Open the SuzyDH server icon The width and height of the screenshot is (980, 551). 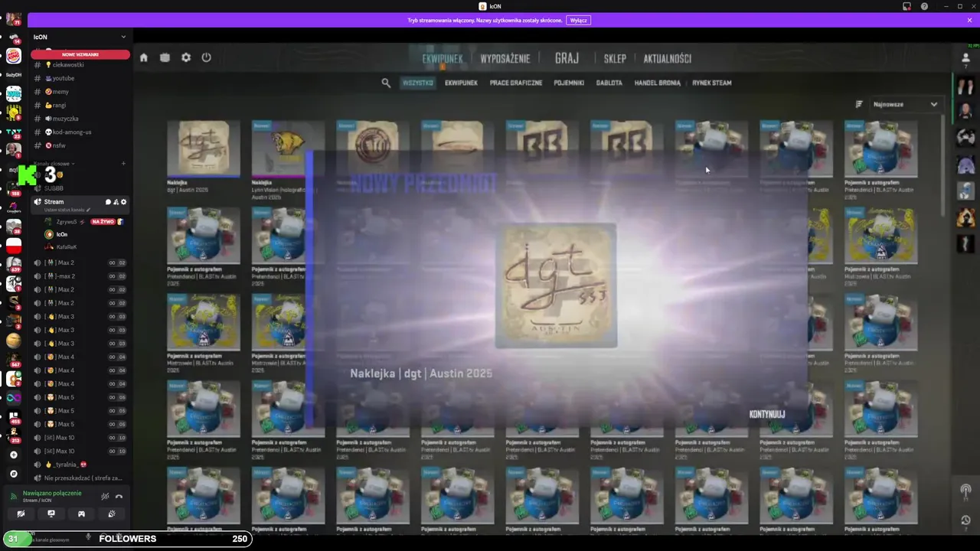(13, 75)
